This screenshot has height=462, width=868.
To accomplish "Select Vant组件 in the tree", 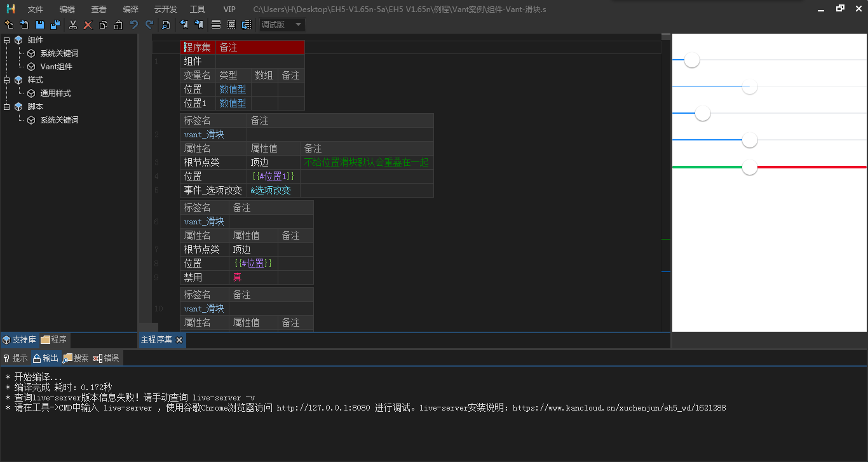I will coord(56,67).
